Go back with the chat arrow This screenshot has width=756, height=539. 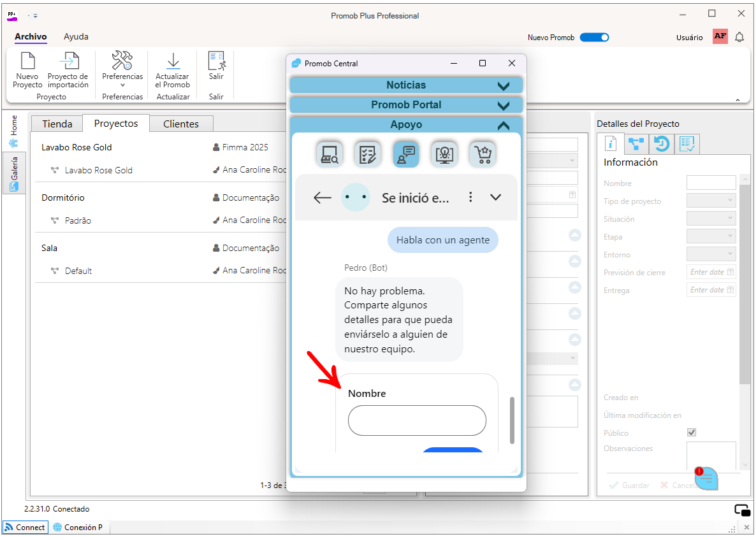[322, 197]
